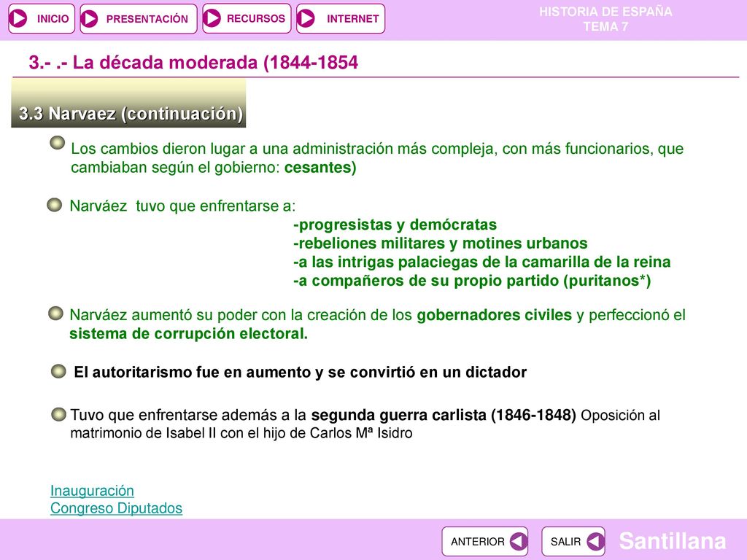Click the phrase 'sistema de corrupción electoral.'
The height and width of the screenshot is (560, 747).
tap(189, 334)
